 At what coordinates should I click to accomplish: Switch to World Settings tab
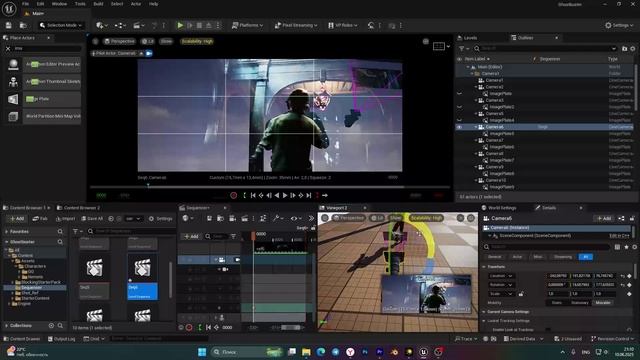(x=498, y=208)
